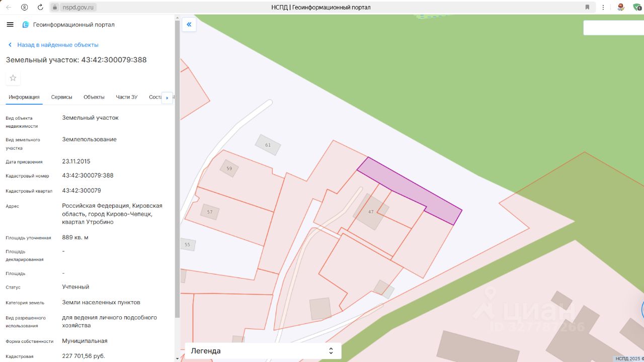Viewport: 644px width, 362px height.
Task: Click cadastral number value 43:42:300079:388
Action: [x=88, y=175]
